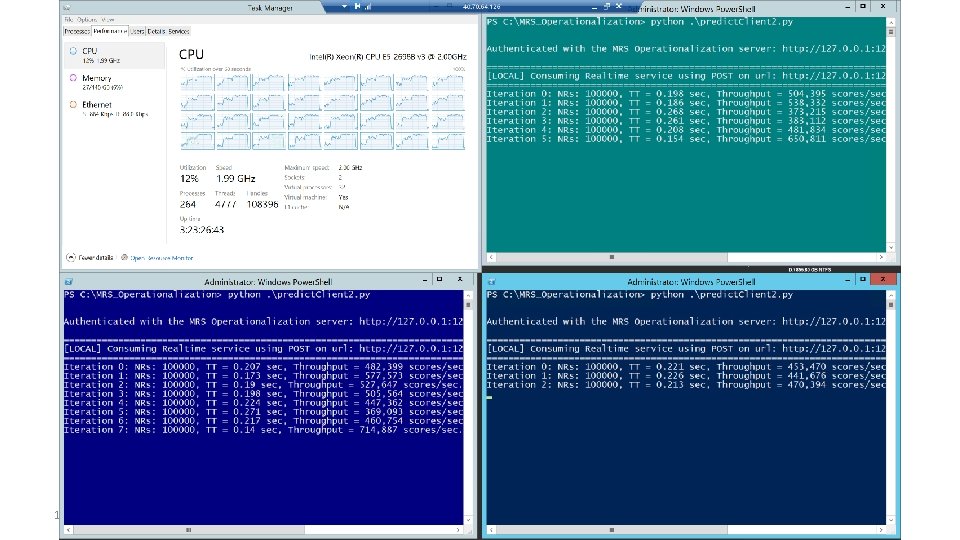Click Iteration 3 line in bottom-left PowerShell
This screenshot has height=540, width=960.
click(x=263, y=394)
